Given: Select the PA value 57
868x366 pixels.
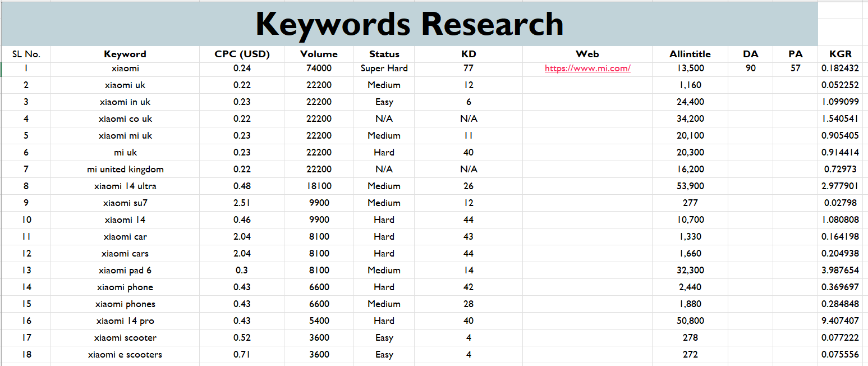Looking at the screenshot, I should [795, 68].
